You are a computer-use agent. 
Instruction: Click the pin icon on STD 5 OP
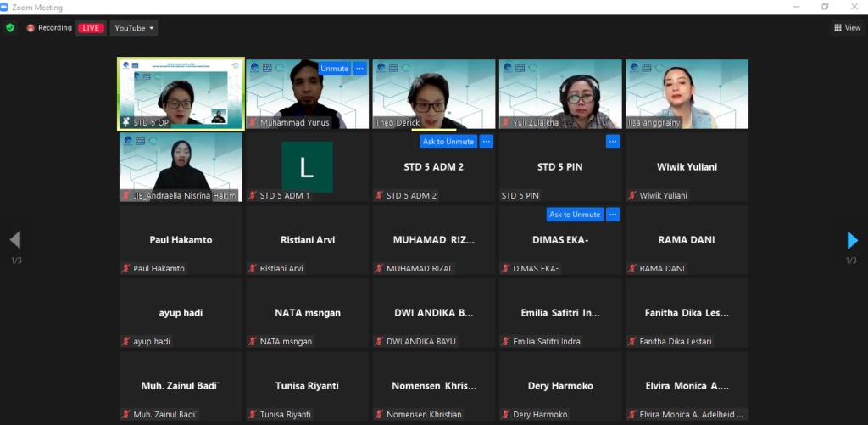point(126,123)
